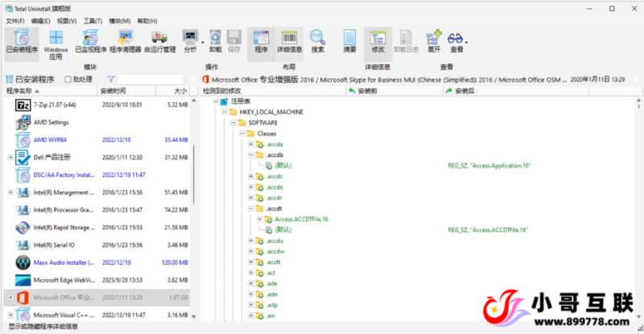Open the 分析 dropdown arrow
This screenshot has width=644, height=334.
click(203, 42)
